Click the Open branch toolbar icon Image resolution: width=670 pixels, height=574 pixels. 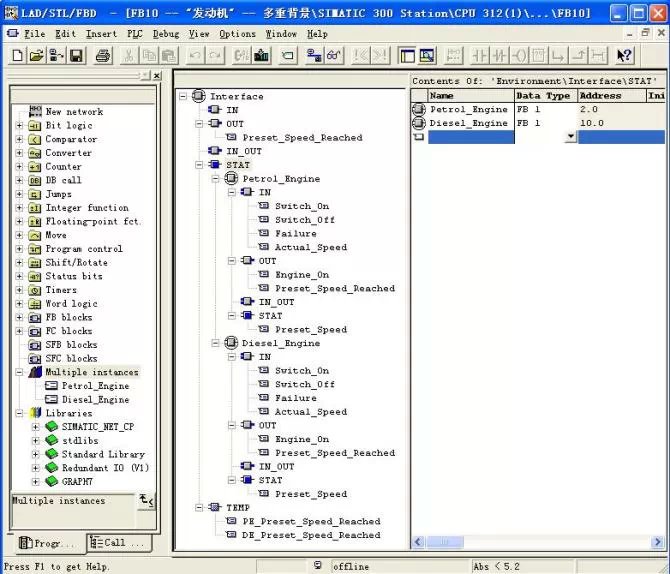coord(558,56)
